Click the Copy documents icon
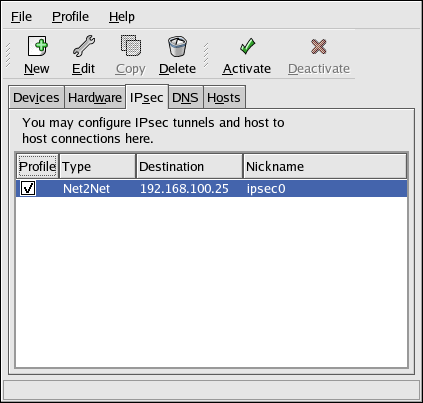 pos(131,46)
